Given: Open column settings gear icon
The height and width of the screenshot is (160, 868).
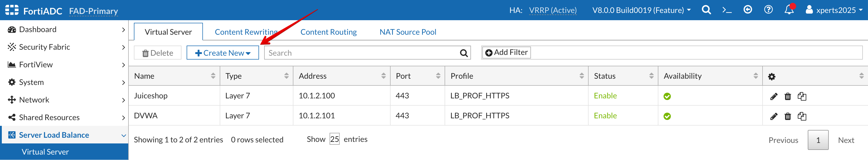Looking at the screenshot, I should click(772, 77).
